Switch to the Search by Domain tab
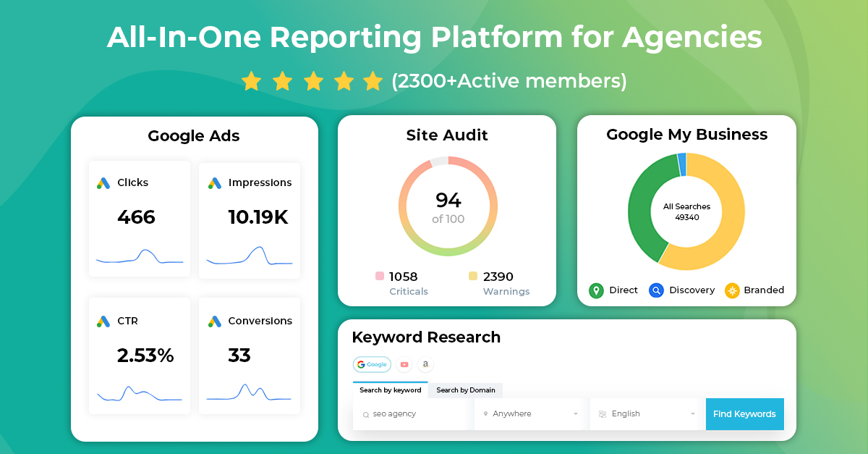The height and width of the screenshot is (454, 868). pos(466,390)
